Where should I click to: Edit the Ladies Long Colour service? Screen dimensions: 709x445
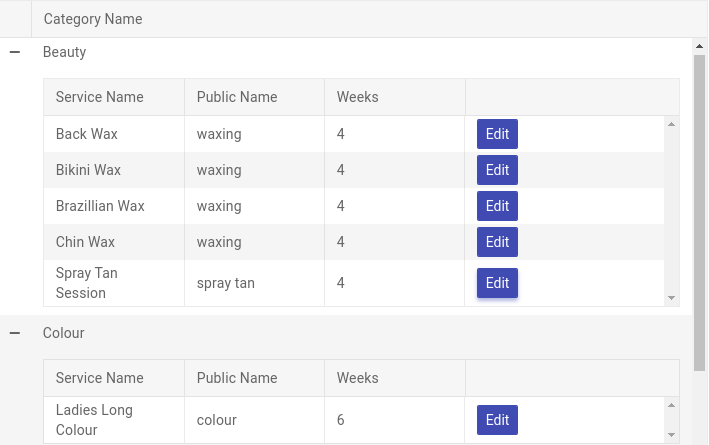click(x=497, y=420)
